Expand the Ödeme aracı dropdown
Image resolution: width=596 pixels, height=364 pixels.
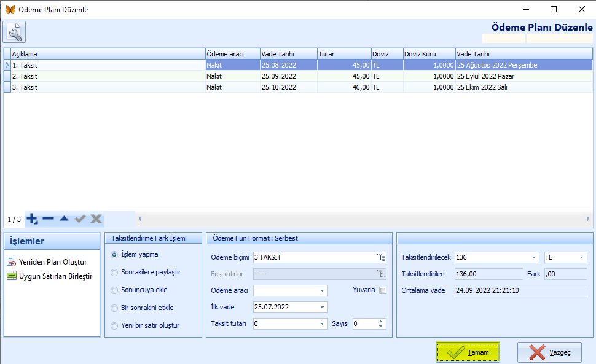coord(322,291)
